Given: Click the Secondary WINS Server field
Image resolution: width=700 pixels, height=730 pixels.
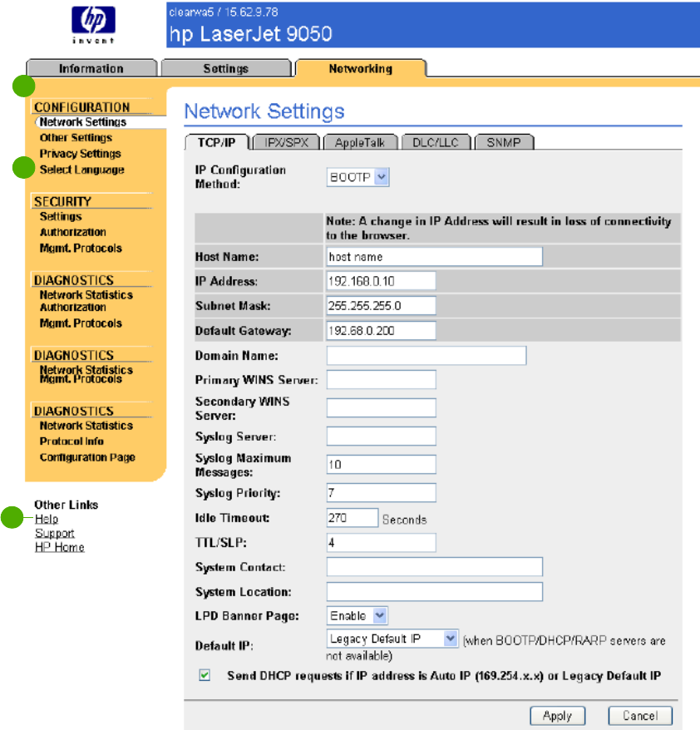Looking at the screenshot, I should pos(382,408).
